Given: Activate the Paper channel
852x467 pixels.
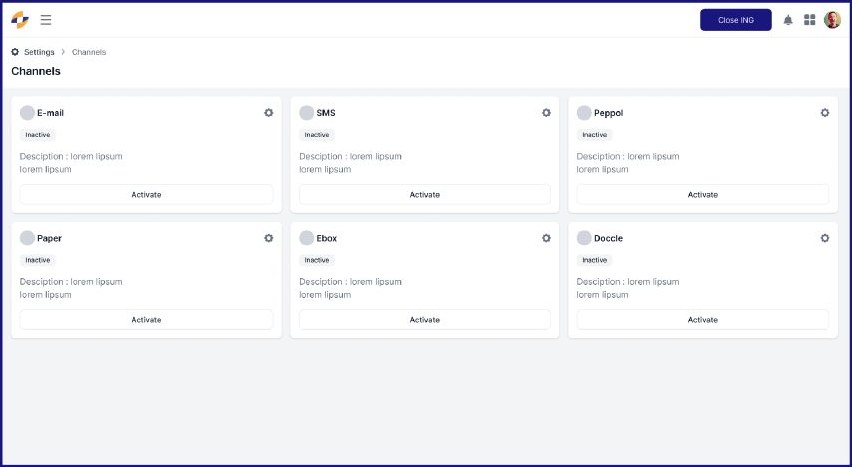Looking at the screenshot, I should tap(146, 320).
